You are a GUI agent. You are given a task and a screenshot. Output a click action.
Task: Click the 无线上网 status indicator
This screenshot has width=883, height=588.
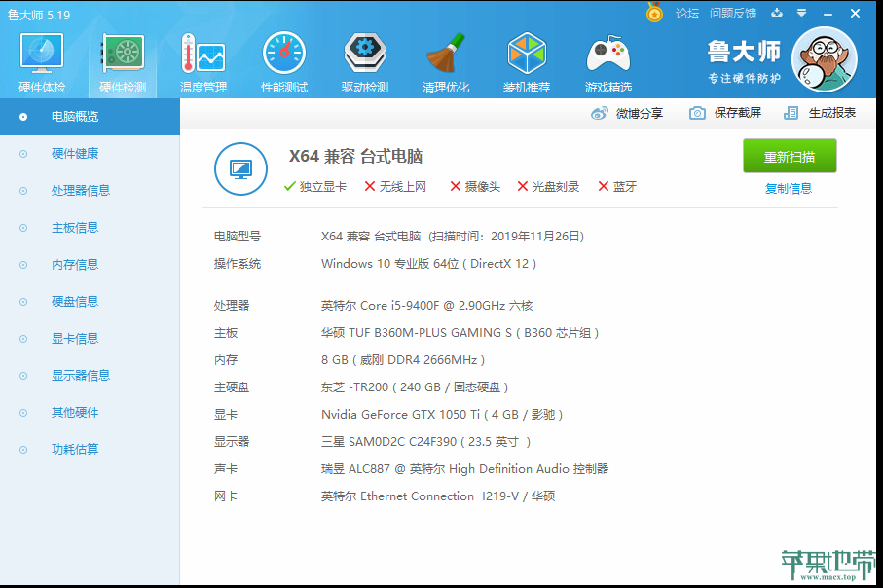click(x=395, y=186)
